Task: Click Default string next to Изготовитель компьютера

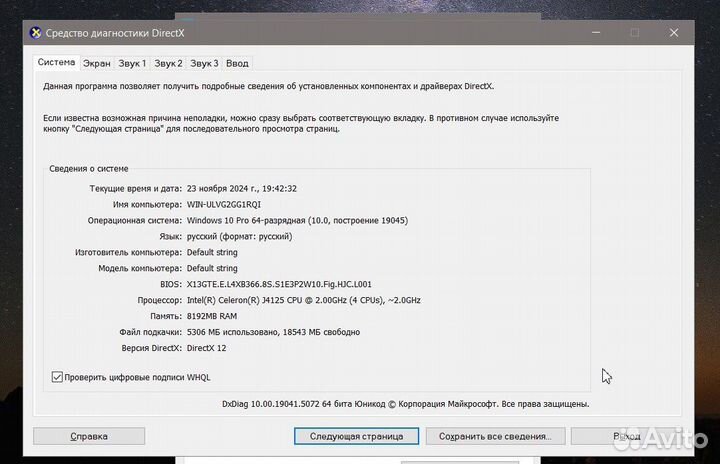Action: 212,252
